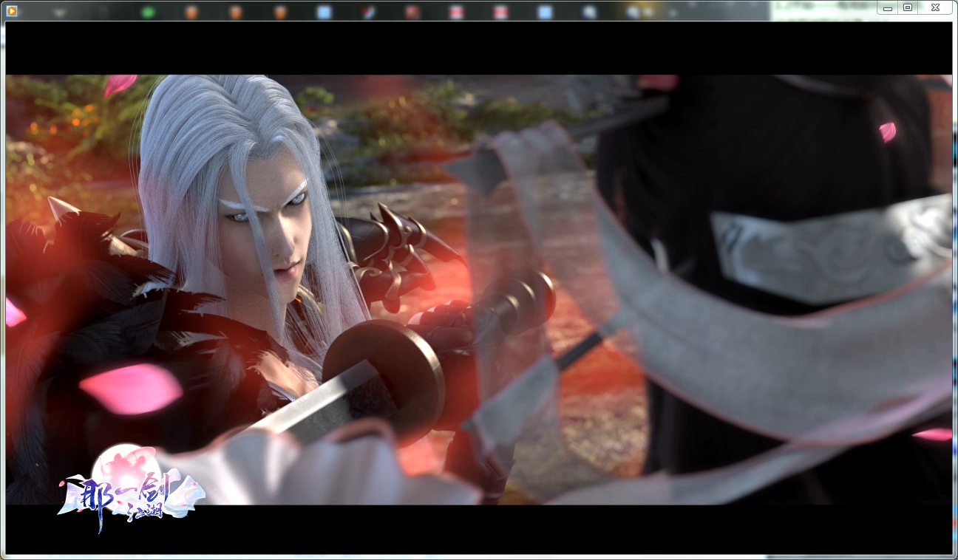Click the middle of three orange blurred icons
The width and height of the screenshot is (958, 560).
pyautogui.click(x=236, y=13)
